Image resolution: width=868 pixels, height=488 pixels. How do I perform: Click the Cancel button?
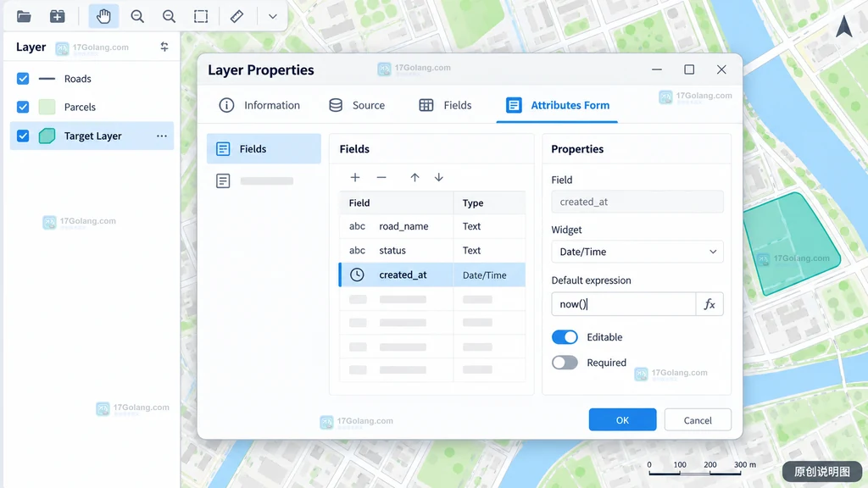pyautogui.click(x=698, y=420)
